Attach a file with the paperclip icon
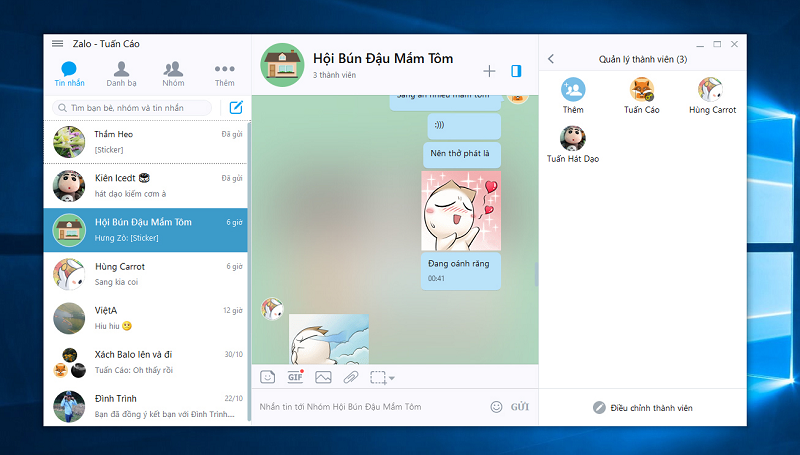The width and height of the screenshot is (800, 455). 350,377
